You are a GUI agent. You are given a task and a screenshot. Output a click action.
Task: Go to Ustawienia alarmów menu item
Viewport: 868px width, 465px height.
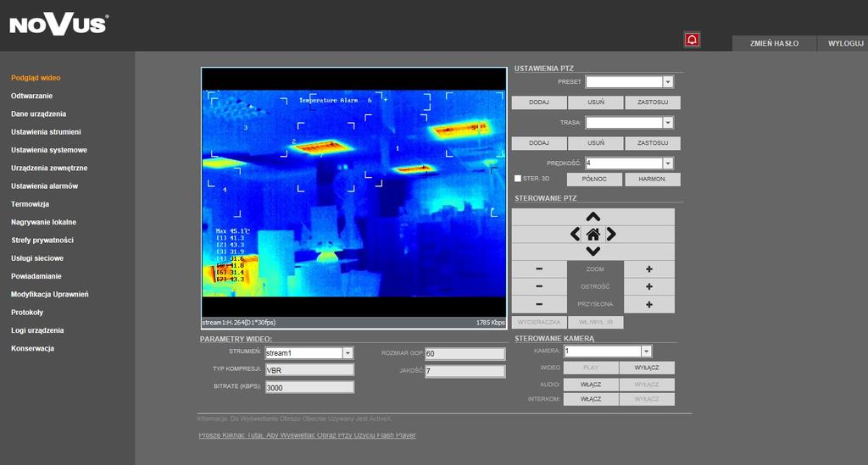pos(44,185)
